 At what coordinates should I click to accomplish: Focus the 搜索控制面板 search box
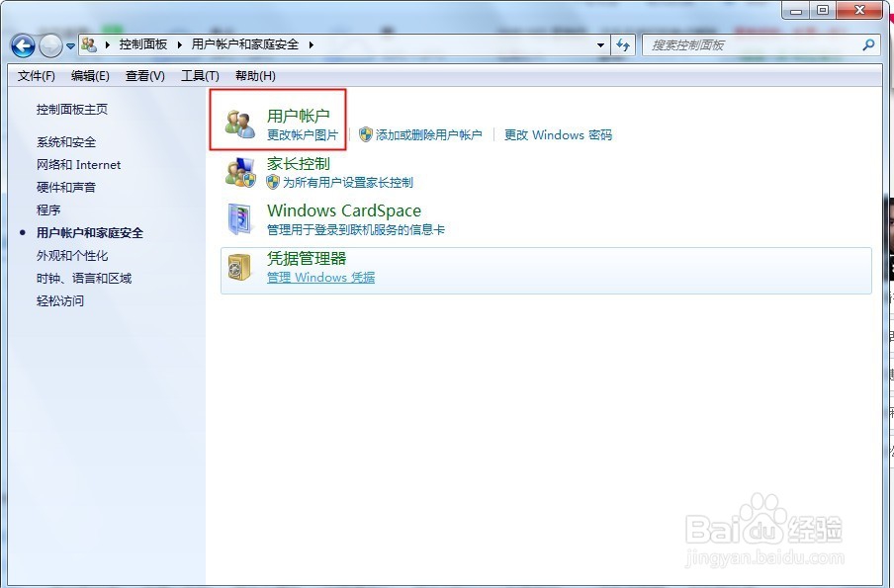[x=753, y=45]
